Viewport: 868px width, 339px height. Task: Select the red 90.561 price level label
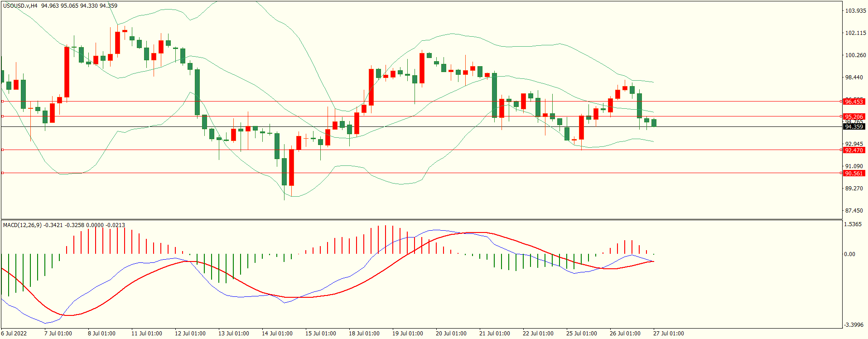854,174
